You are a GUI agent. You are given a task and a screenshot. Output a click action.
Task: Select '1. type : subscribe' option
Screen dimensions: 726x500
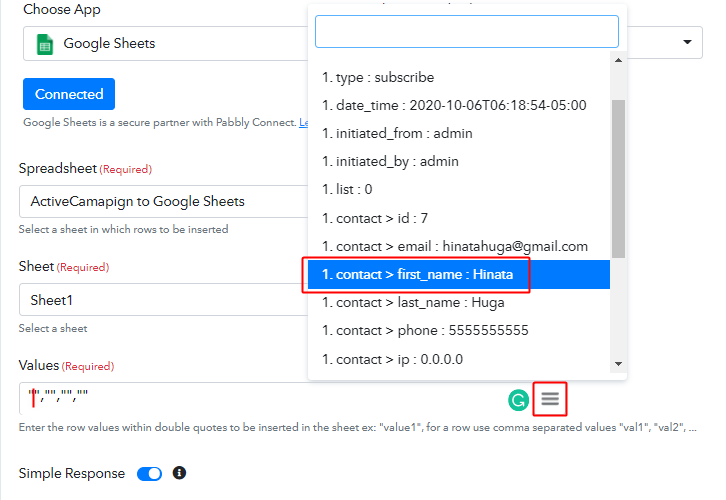[x=459, y=77]
